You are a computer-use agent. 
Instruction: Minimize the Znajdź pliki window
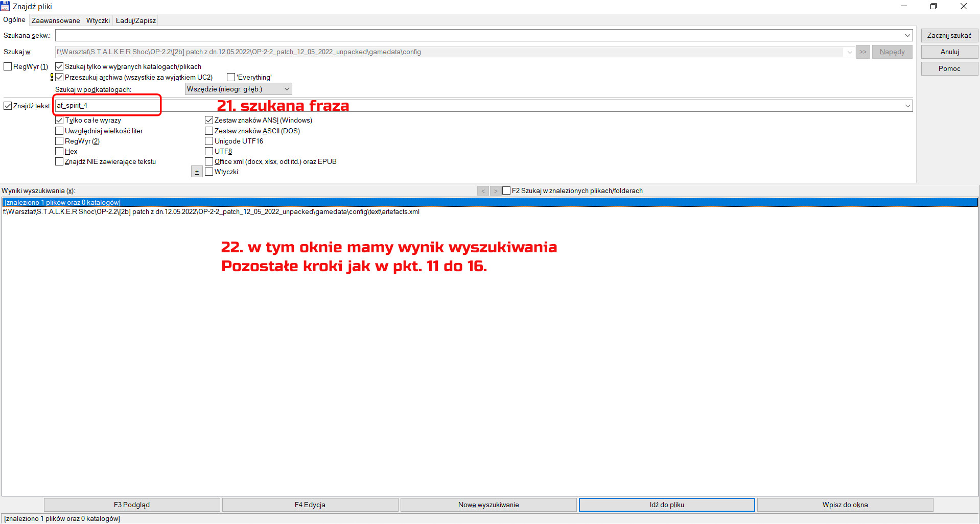[904, 6]
